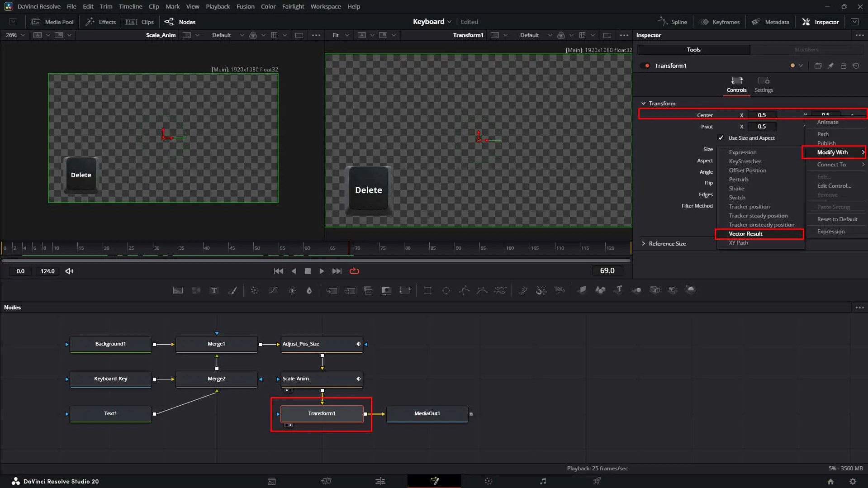Jump to the first frame

[278, 271]
